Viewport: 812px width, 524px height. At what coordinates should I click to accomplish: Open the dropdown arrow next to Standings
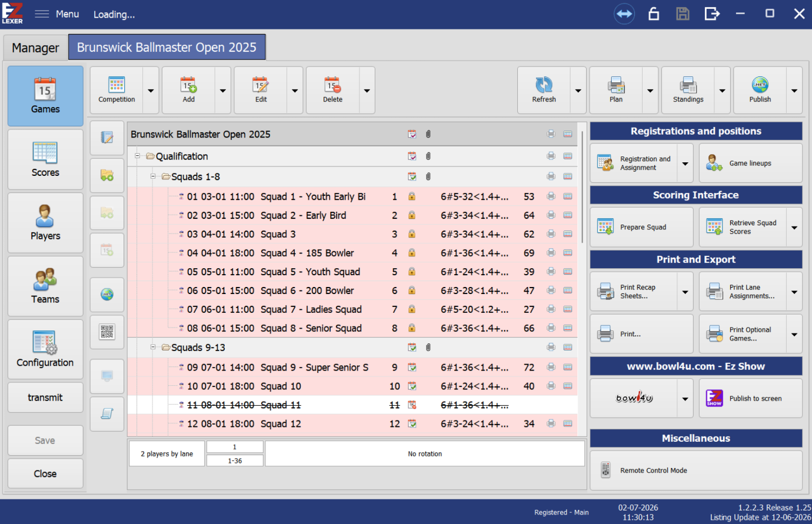(722, 91)
